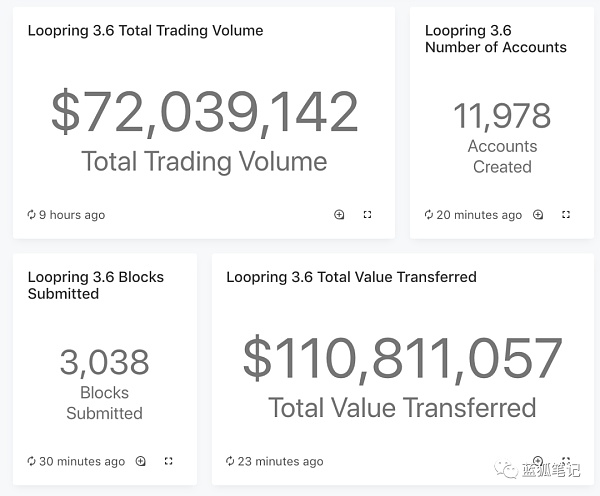Open Loopring 3.6 Number of Accounts title
Screen dimensions: 600x496
click(495, 39)
